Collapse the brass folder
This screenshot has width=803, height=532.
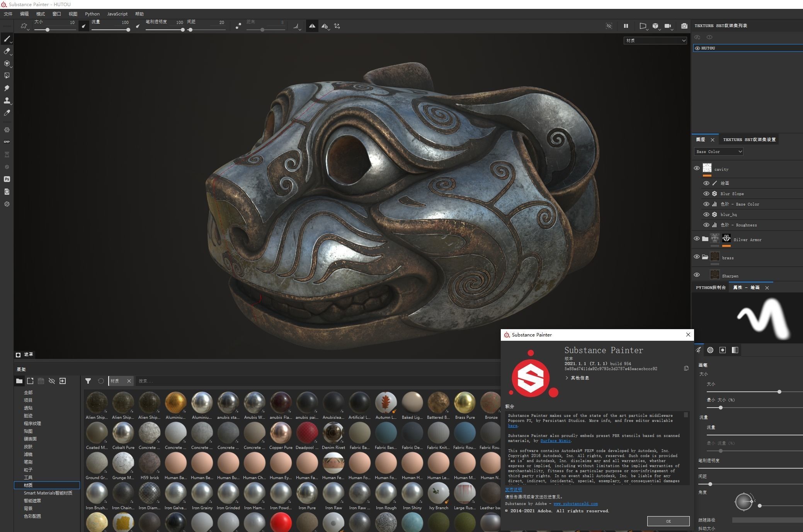point(705,257)
